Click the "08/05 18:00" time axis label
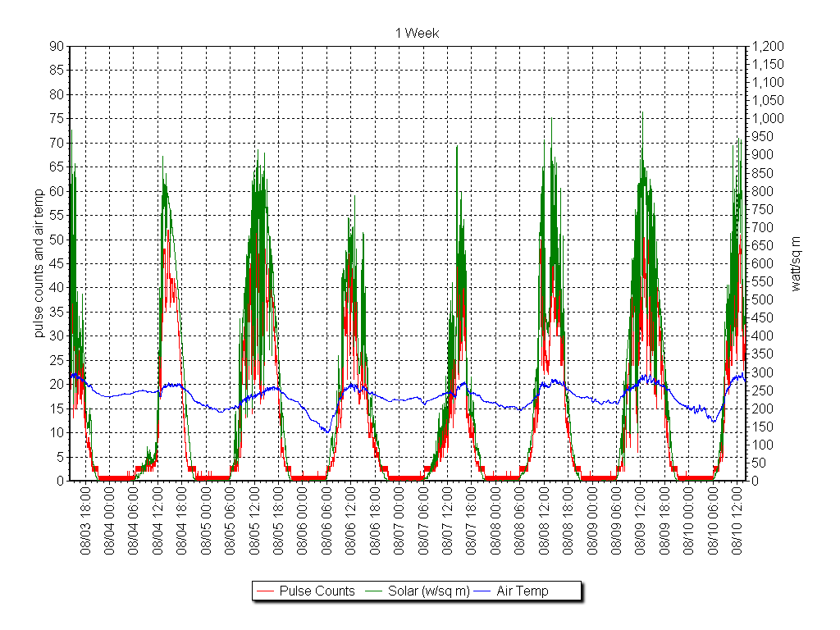Viewport: 840px width, 630px height. point(278,521)
